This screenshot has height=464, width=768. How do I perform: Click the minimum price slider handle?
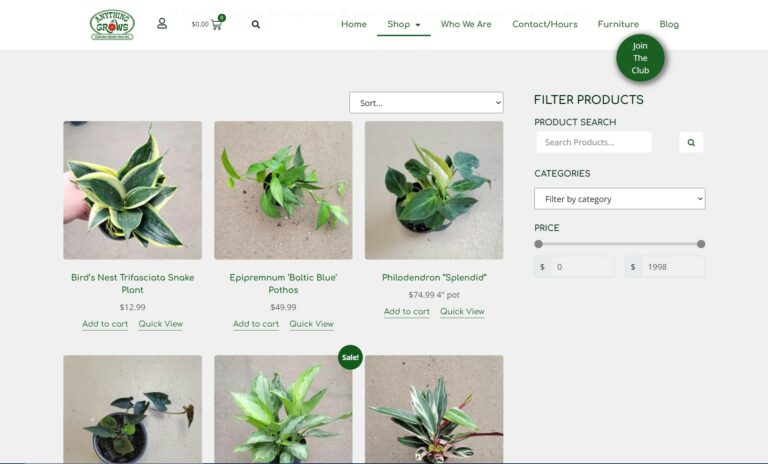click(538, 244)
